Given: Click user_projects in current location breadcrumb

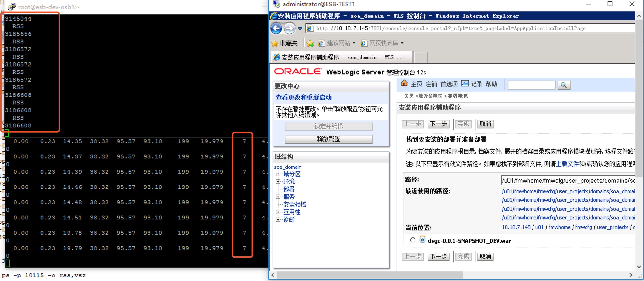Looking at the screenshot, I should point(612,227).
